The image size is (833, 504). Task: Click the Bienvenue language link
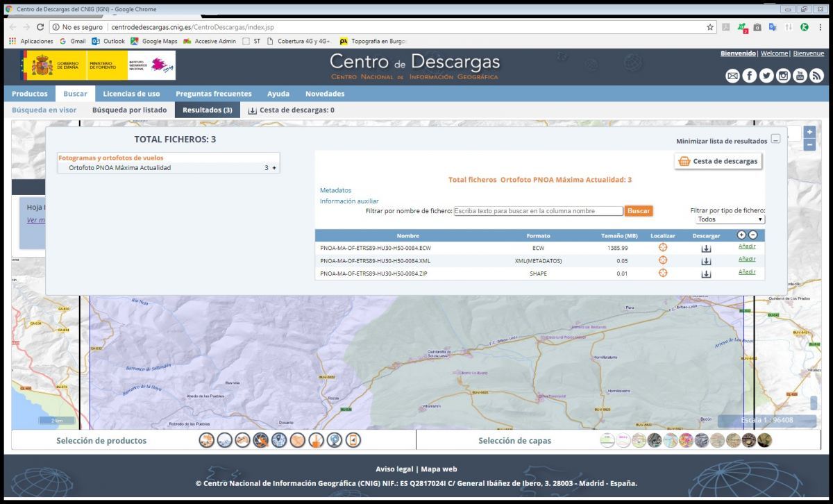coord(808,53)
